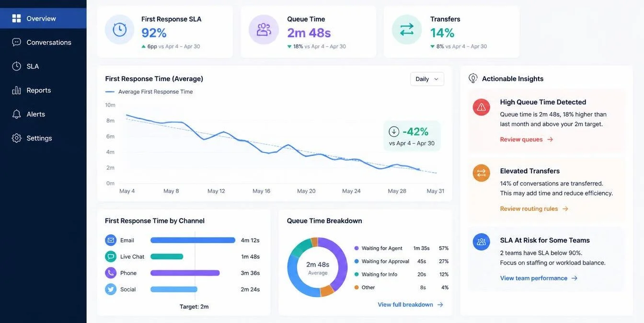
Task: Click the First Response Time by Channel title
Action: (x=155, y=221)
